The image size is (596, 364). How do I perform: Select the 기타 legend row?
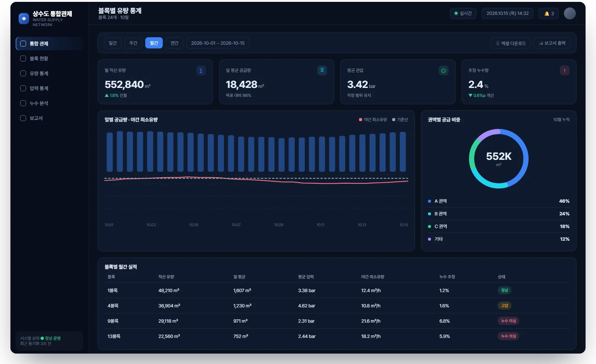pyautogui.click(x=498, y=239)
